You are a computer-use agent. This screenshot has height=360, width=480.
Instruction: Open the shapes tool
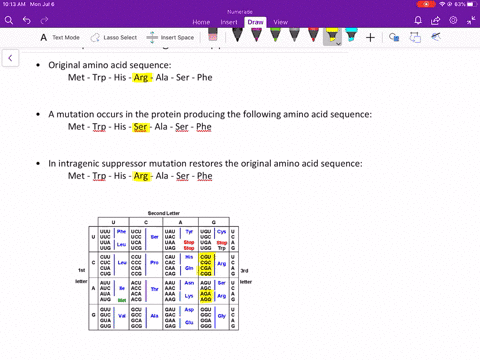point(394,37)
